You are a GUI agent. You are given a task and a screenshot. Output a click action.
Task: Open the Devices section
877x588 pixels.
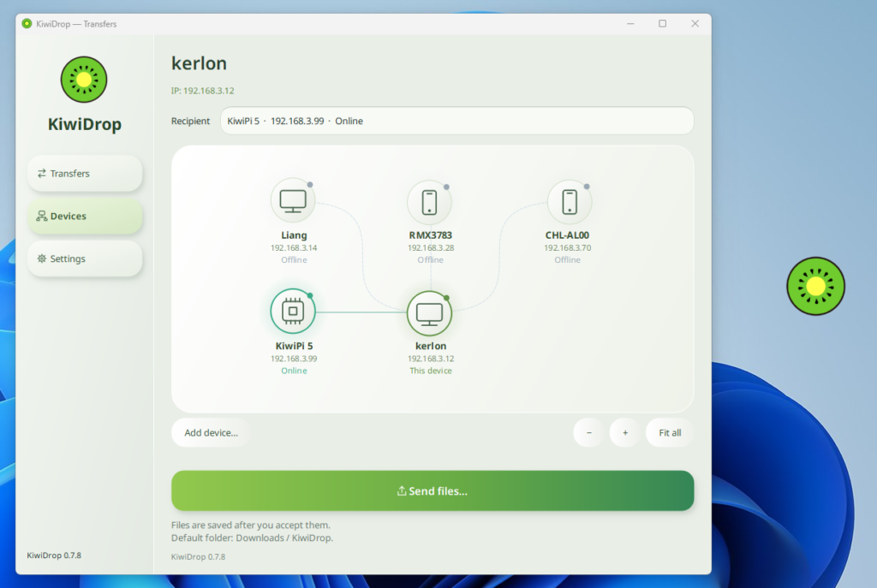click(x=85, y=216)
